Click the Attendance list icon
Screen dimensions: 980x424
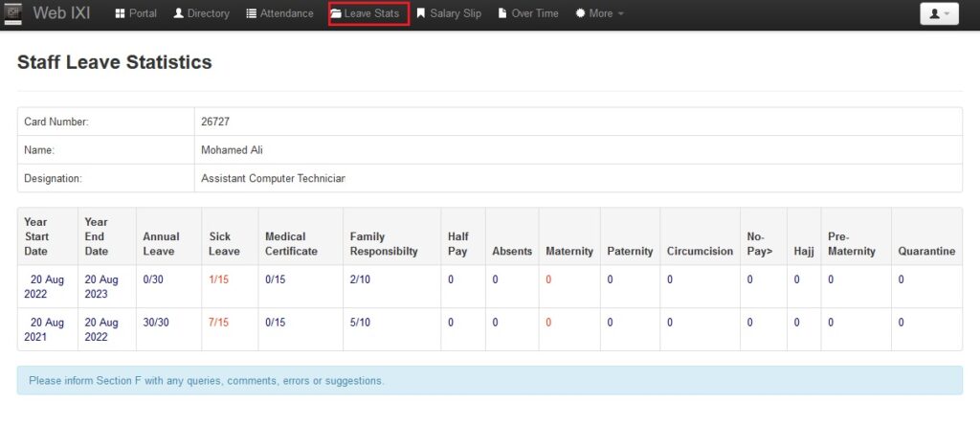[x=251, y=14]
